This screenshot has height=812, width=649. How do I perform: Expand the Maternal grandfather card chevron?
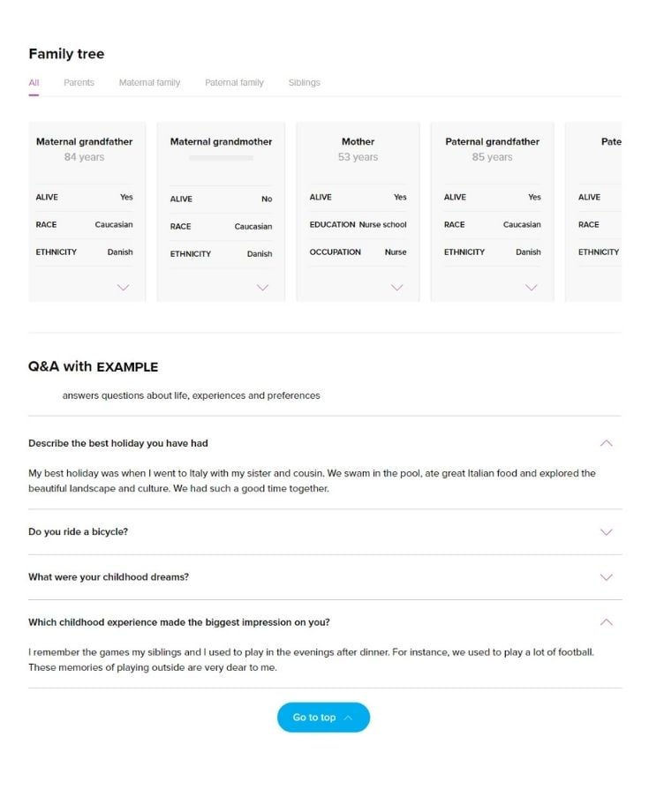point(123,287)
